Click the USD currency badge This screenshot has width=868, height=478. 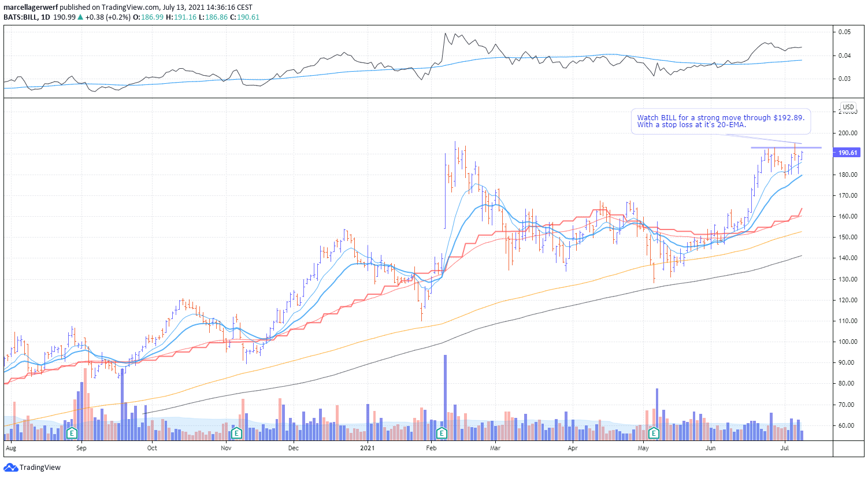pos(848,107)
